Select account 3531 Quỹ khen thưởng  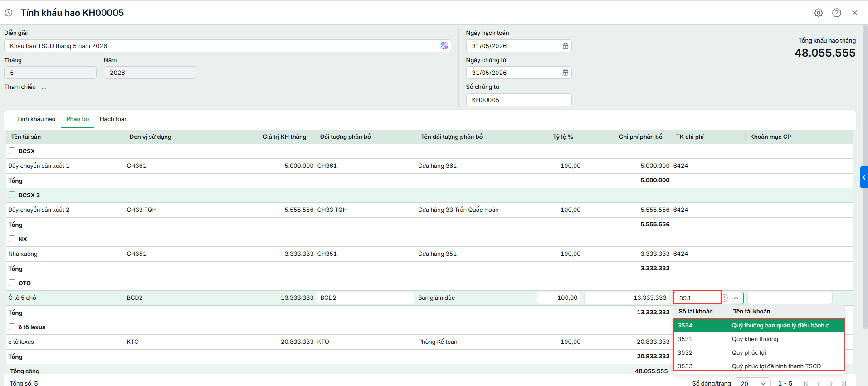click(x=759, y=339)
